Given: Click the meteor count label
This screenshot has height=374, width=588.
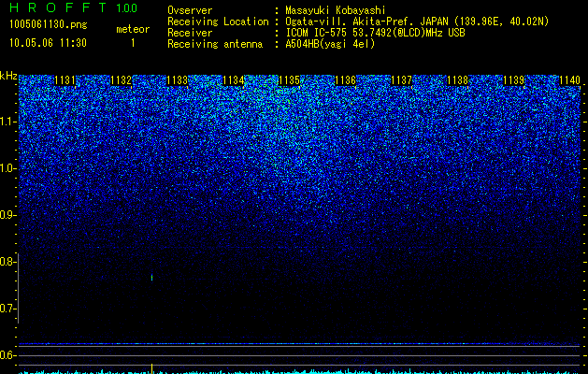Looking at the screenshot, I should click(133, 29).
